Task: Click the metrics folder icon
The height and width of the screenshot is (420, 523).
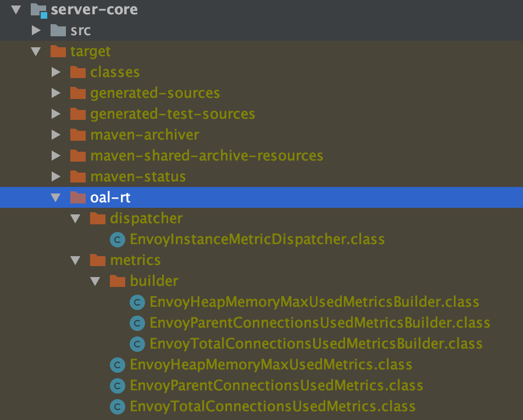Action: [98, 260]
